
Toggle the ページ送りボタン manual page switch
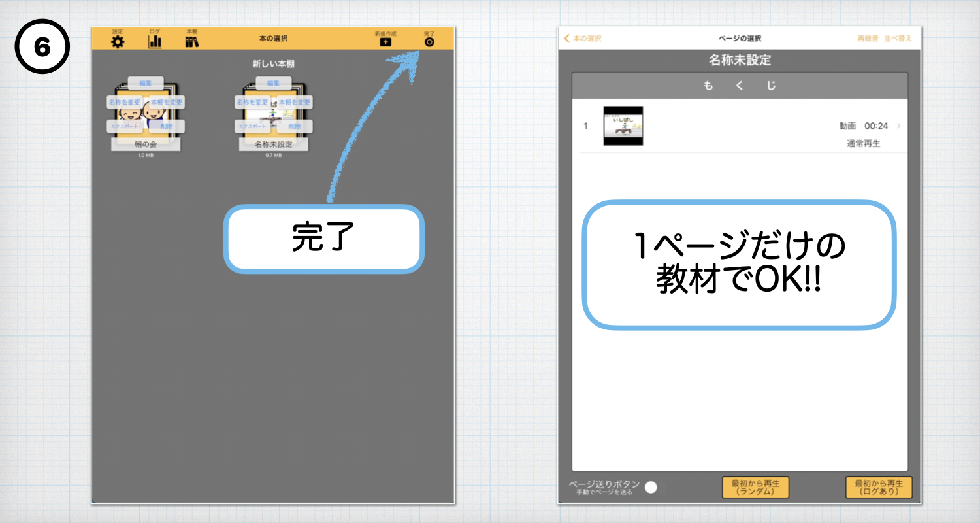click(650, 487)
